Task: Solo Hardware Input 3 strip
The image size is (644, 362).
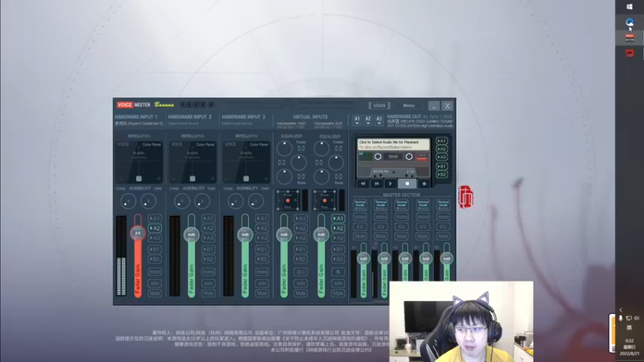Action: (262, 283)
